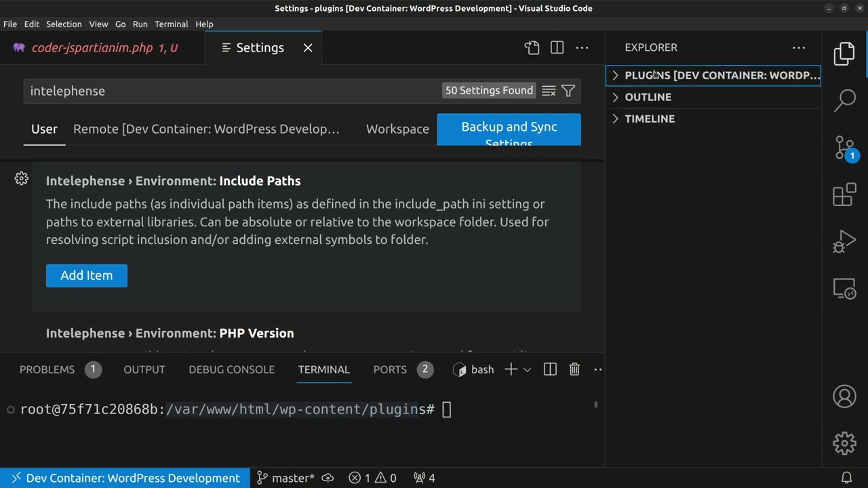This screenshot has width=868, height=488.
Task: Kill the terminal with trash icon
Action: [574, 369]
